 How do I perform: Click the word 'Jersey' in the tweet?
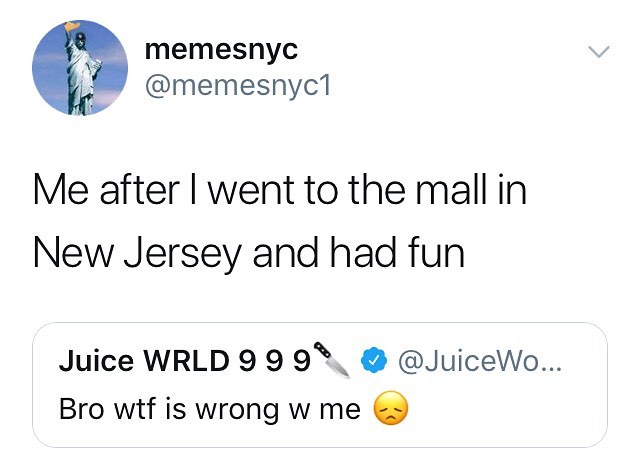coord(183,254)
